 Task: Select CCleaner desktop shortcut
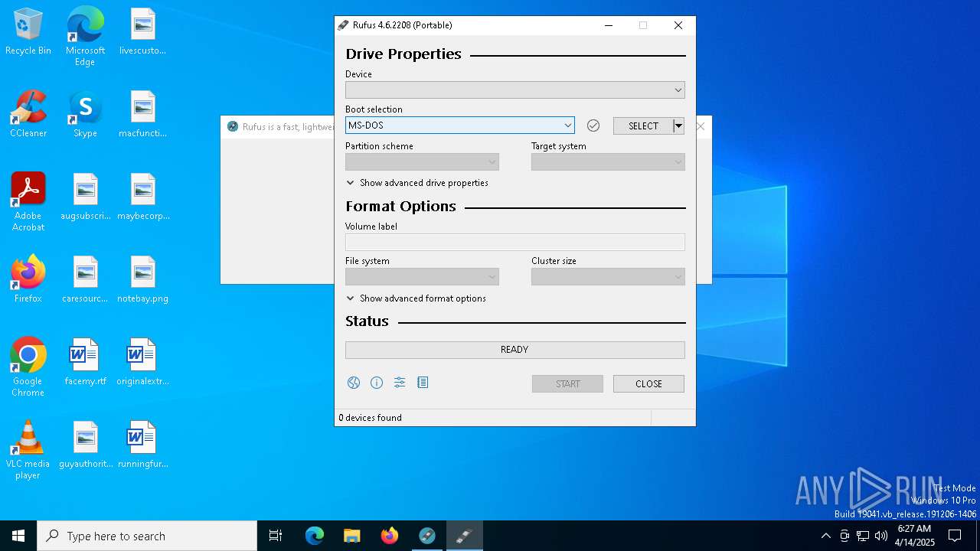pos(28,115)
